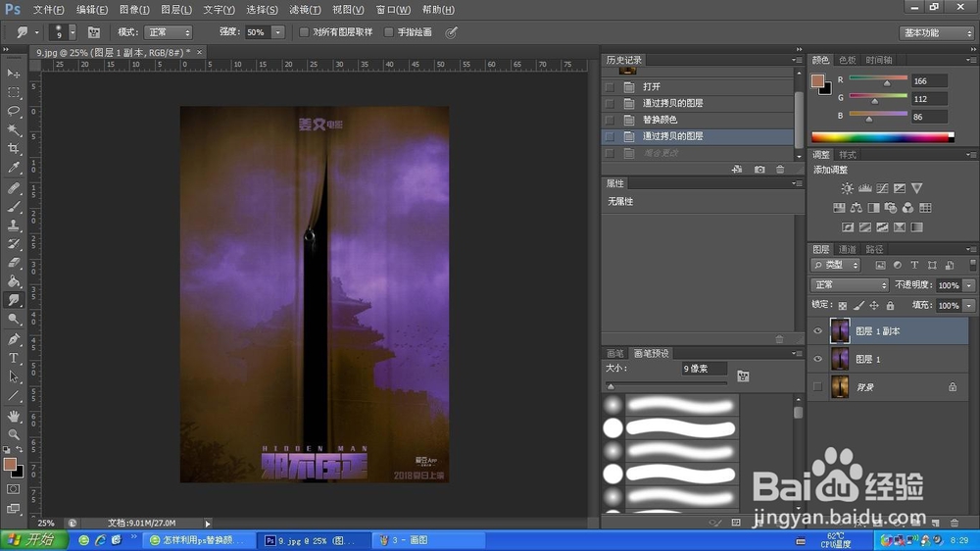
Task: Switch to 画图 taskbar window
Action: (x=429, y=540)
